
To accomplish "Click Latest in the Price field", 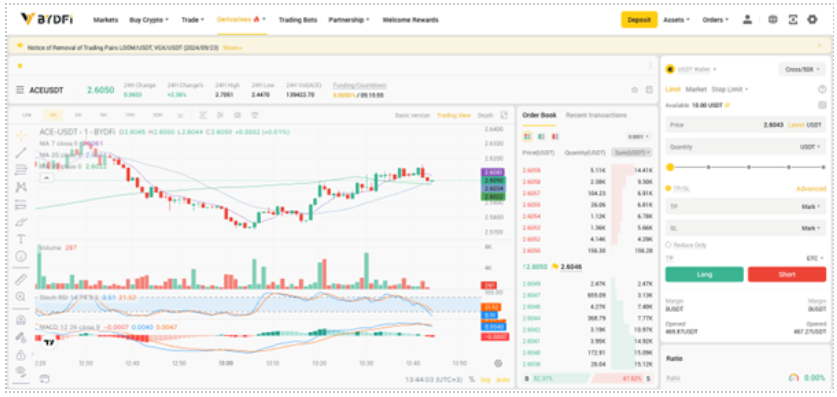I will click(x=795, y=125).
